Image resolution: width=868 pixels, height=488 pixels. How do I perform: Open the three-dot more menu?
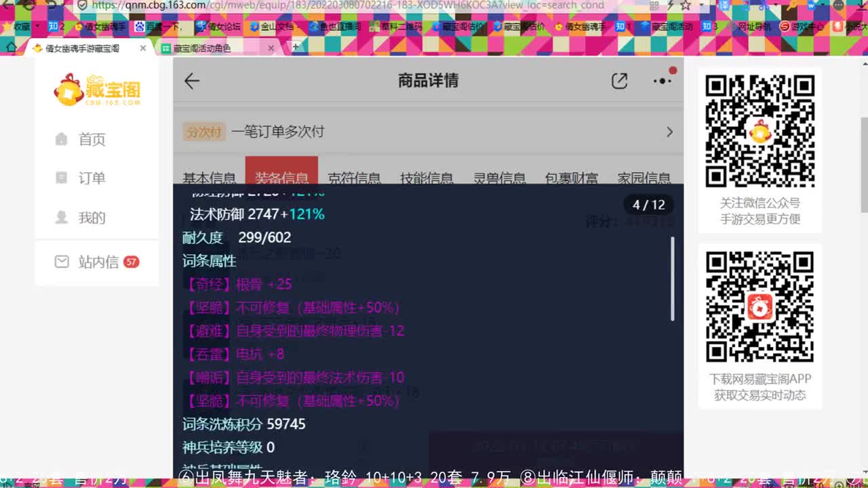coord(662,81)
